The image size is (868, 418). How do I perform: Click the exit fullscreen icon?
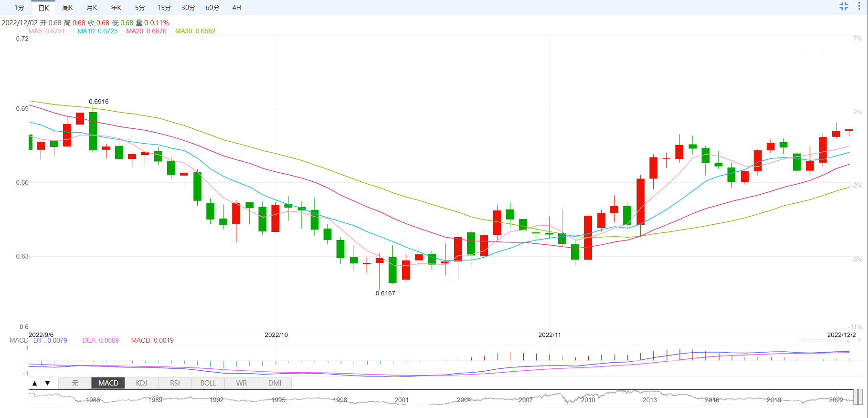(844, 6)
